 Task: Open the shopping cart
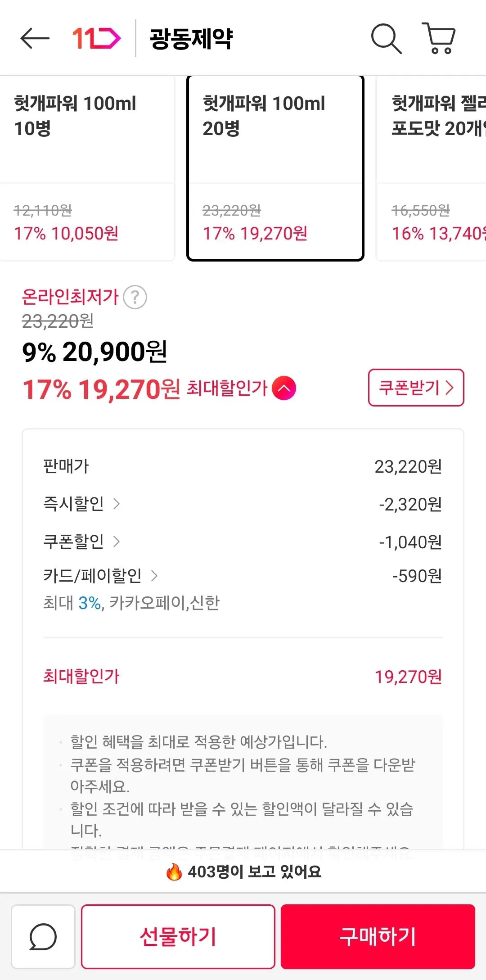(x=439, y=38)
